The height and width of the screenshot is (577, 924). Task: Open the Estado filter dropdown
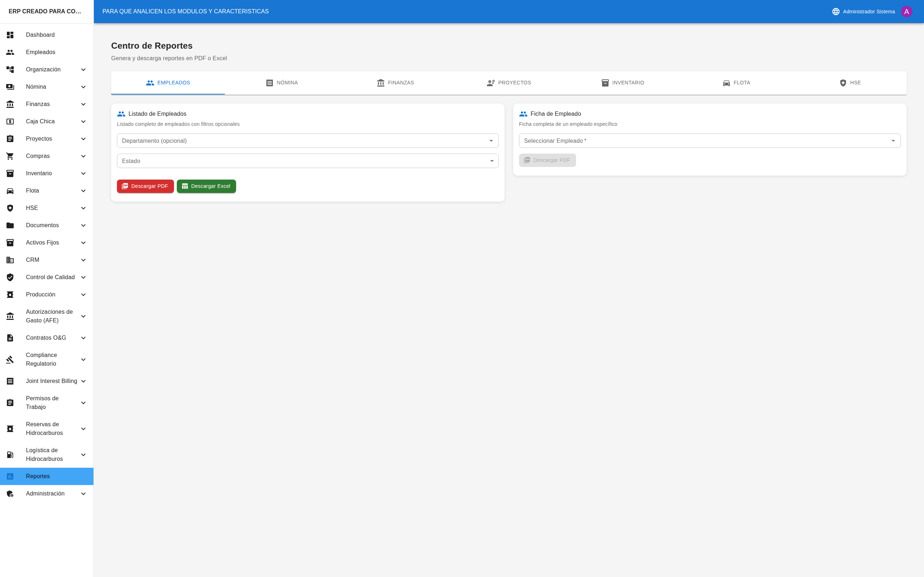click(308, 161)
